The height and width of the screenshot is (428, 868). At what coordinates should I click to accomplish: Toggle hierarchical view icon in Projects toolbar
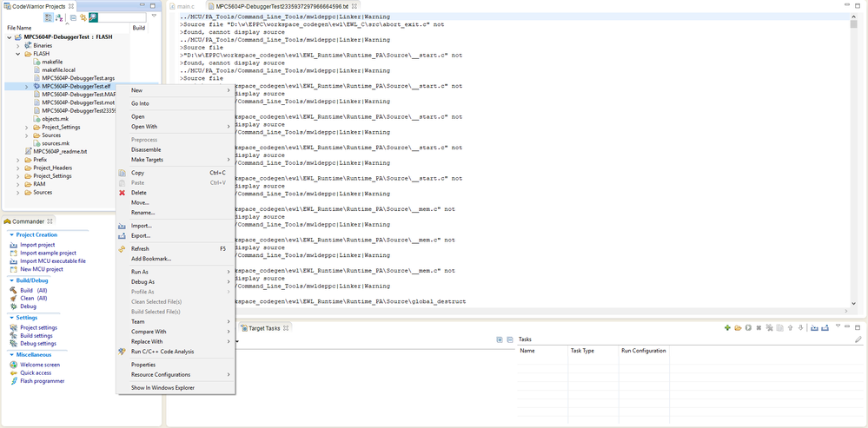pos(48,17)
